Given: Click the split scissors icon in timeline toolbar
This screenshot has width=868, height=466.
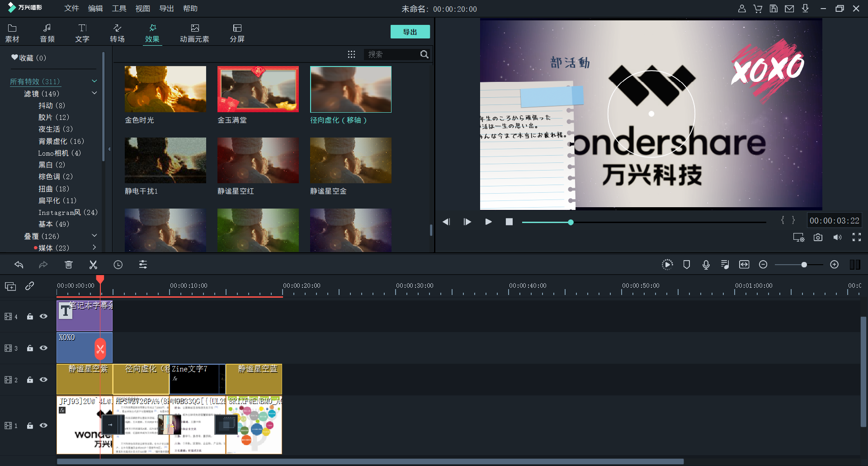Looking at the screenshot, I should [x=93, y=265].
